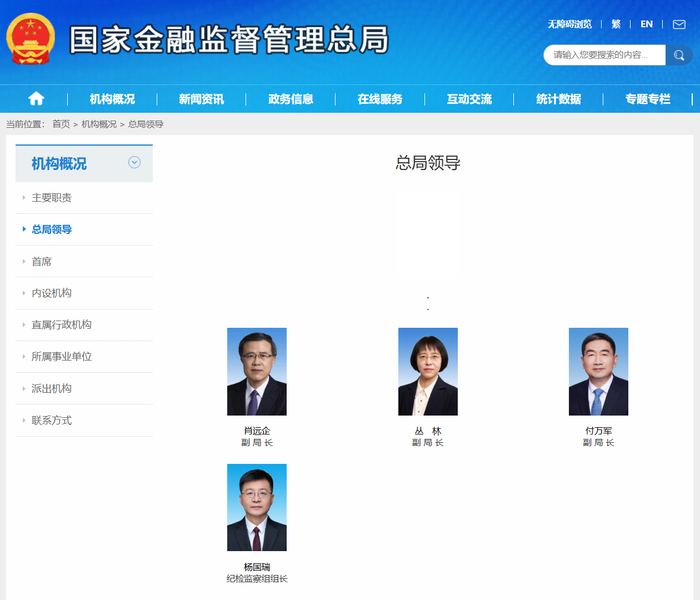Click the magnifier search button
This screenshot has width=700, height=600.
point(679,55)
